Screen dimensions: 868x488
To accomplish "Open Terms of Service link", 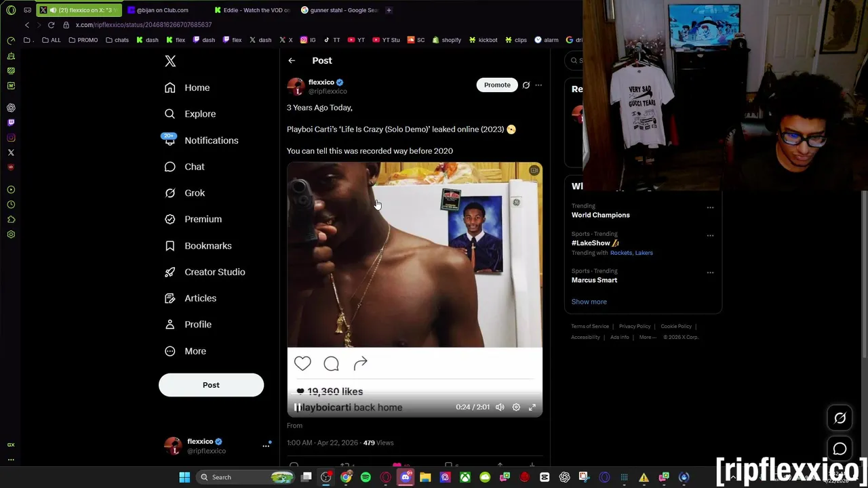I will tap(589, 326).
